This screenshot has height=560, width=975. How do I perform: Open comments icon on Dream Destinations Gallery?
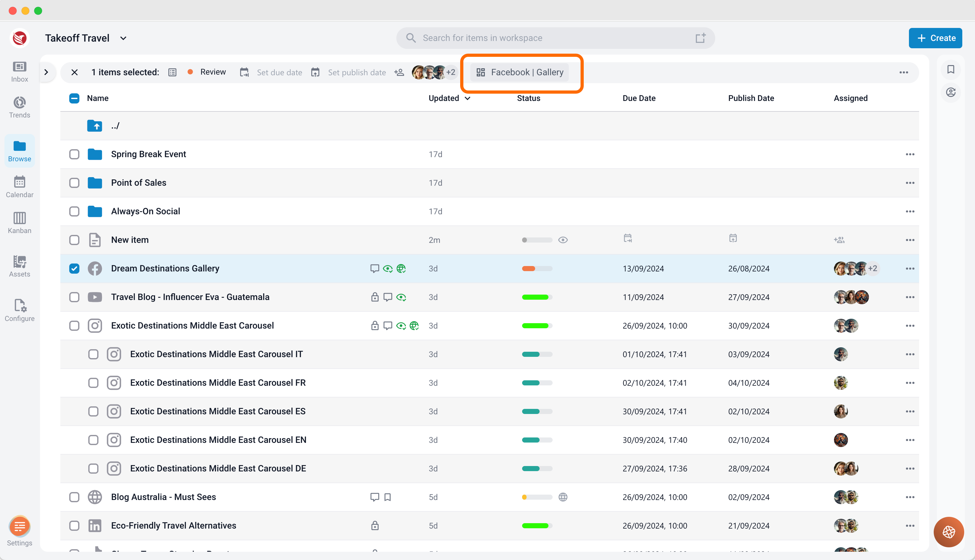374,269
